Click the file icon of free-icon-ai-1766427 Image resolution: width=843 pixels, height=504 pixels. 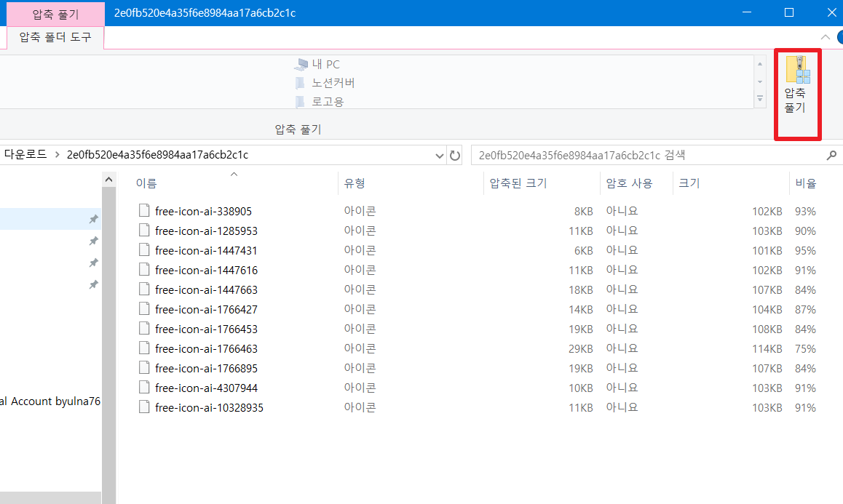pyautogui.click(x=144, y=308)
